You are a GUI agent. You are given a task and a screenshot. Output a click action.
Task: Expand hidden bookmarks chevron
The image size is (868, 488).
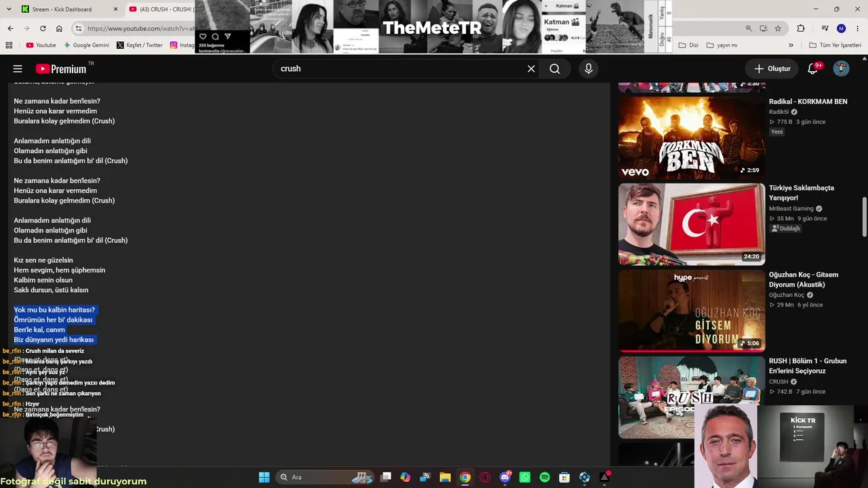point(791,45)
